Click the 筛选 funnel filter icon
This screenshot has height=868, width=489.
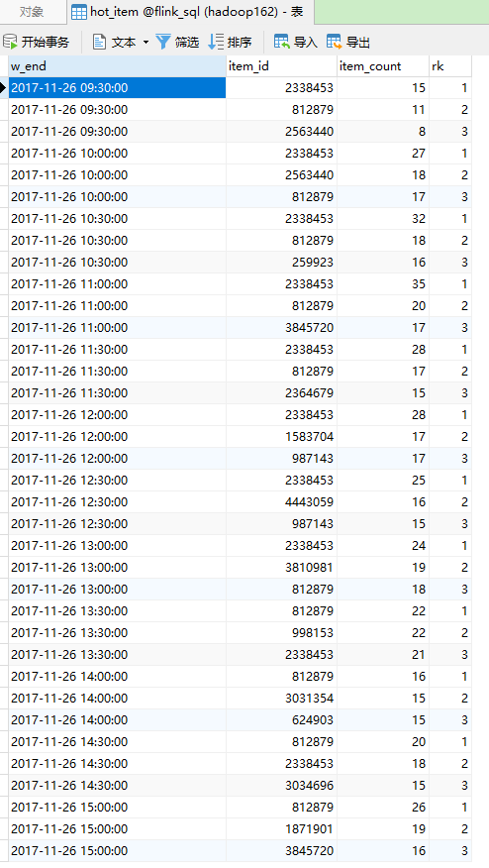(x=163, y=42)
